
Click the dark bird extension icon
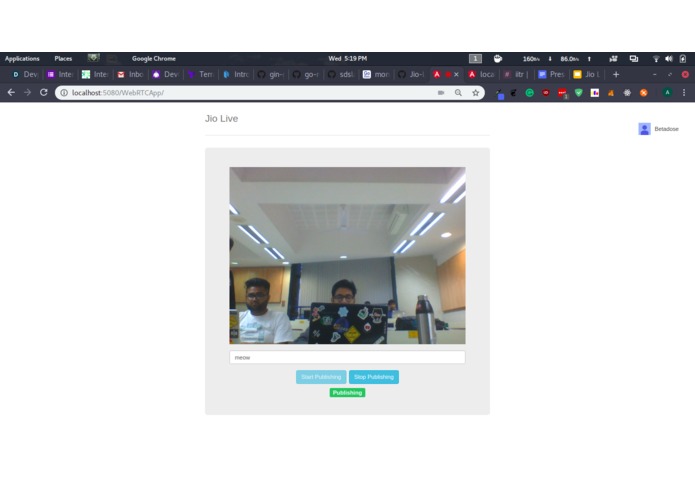513,93
